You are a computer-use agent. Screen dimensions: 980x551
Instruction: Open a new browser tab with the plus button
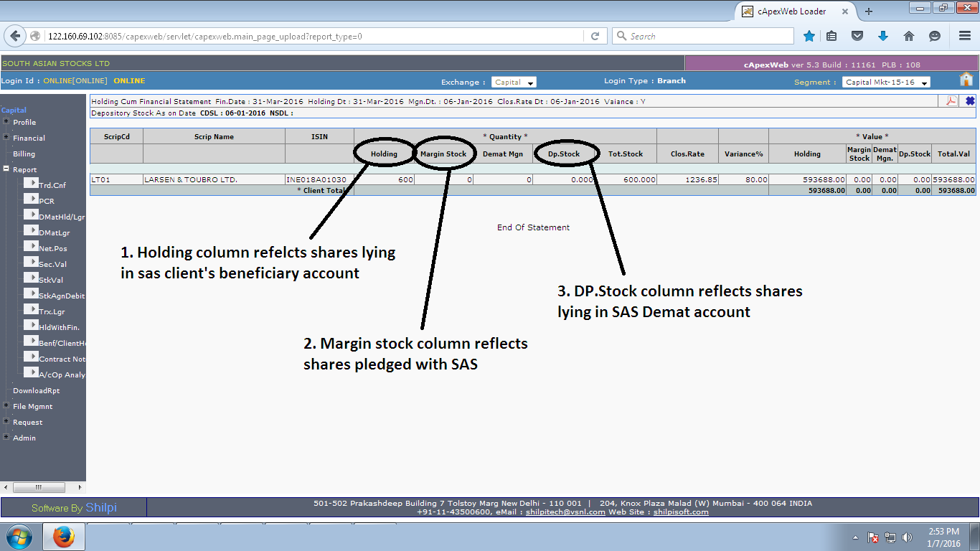pos(869,11)
